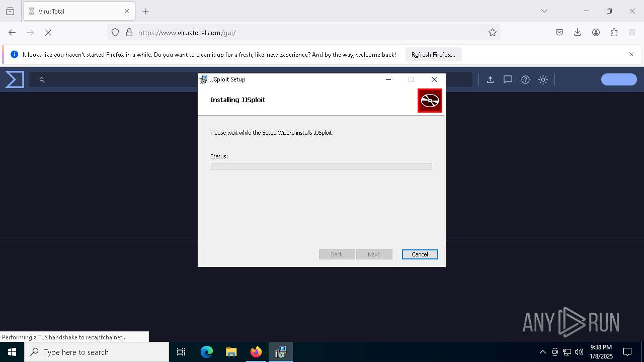Open the VirusTotal upload file icon
The image size is (644, 362).
(x=490, y=79)
